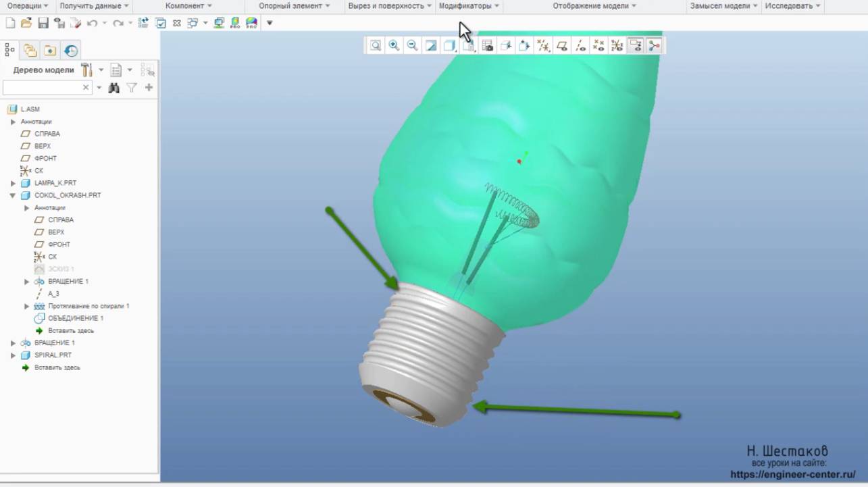This screenshot has width=868, height=487.
Task: Open the datum display filters icon
Action: click(x=543, y=46)
